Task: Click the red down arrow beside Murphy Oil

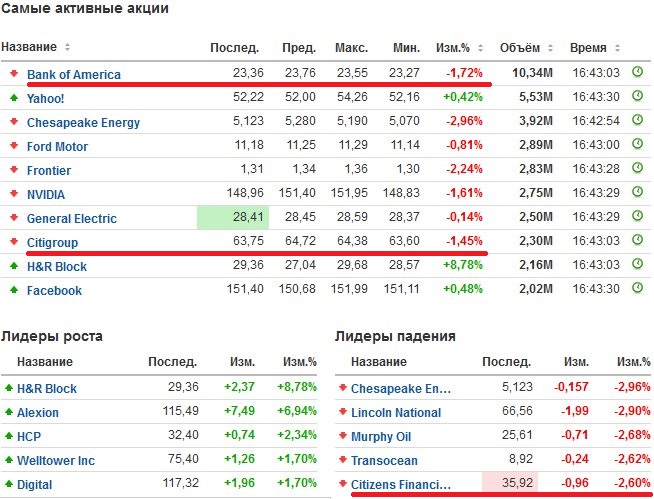Action: pos(342,436)
